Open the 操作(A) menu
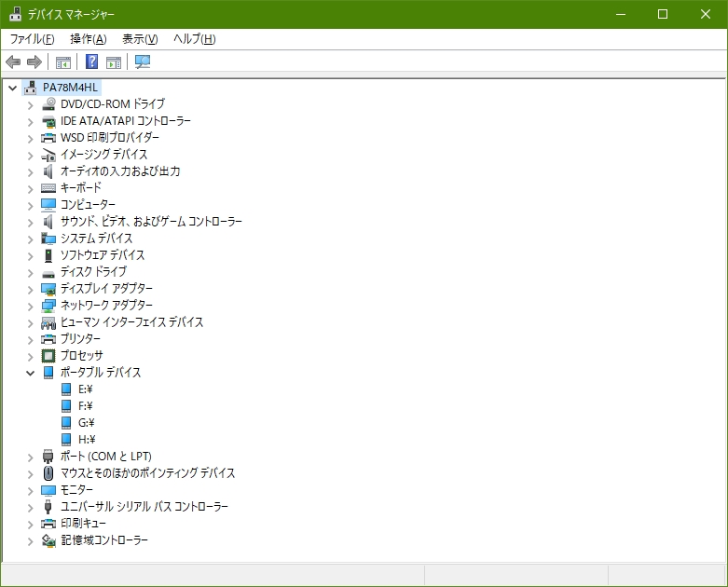 pos(89,39)
